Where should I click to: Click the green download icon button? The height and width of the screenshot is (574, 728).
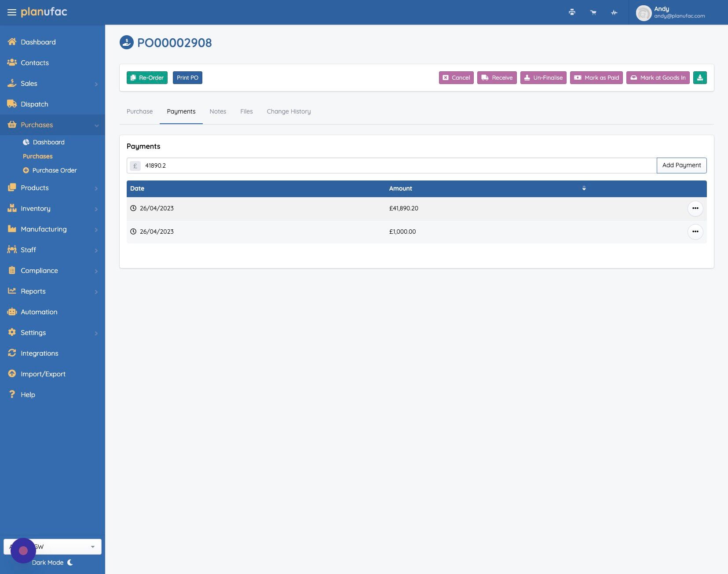(x=700, y=77)
